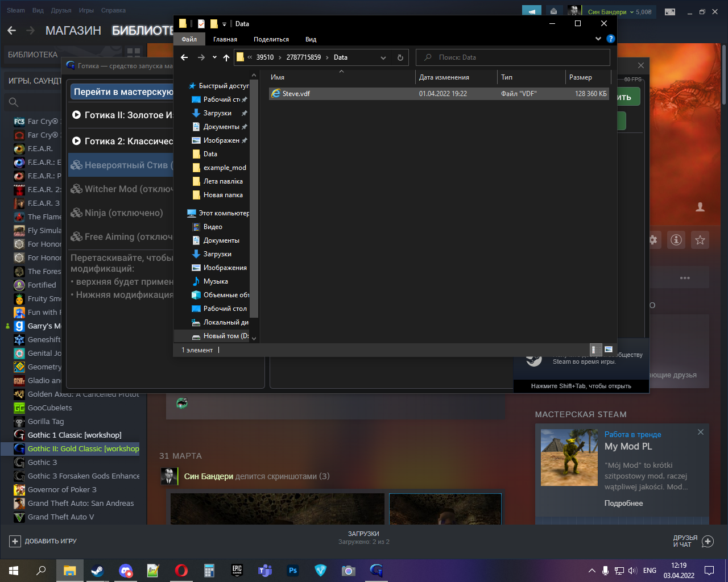Toggle the Witcher Mod entry

click(x=121, y=189)
